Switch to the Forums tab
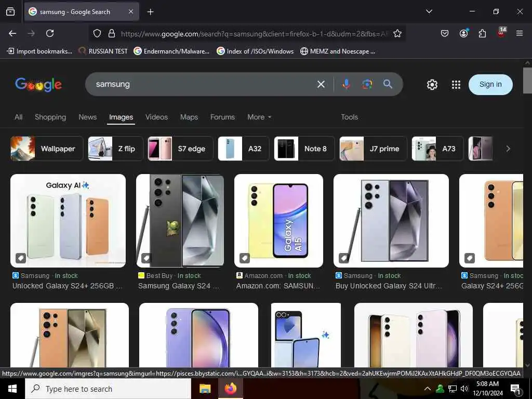 click(x=222, y=117)
